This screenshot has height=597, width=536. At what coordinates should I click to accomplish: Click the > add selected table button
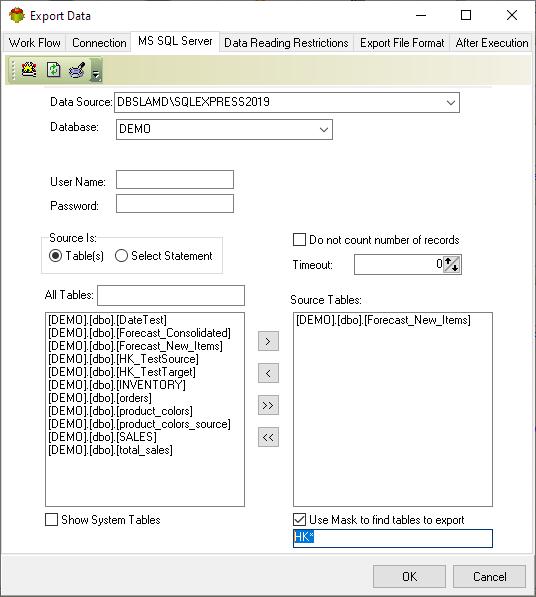(268, 341)
